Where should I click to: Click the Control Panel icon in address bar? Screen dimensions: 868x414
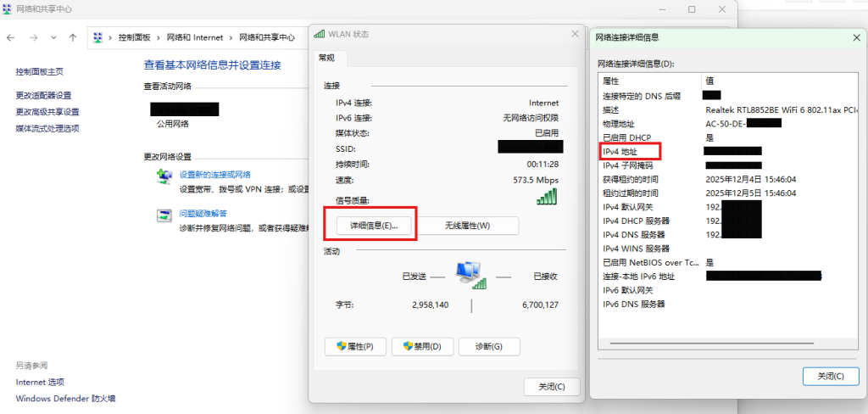pyautogui.click(x=99, y=37)
